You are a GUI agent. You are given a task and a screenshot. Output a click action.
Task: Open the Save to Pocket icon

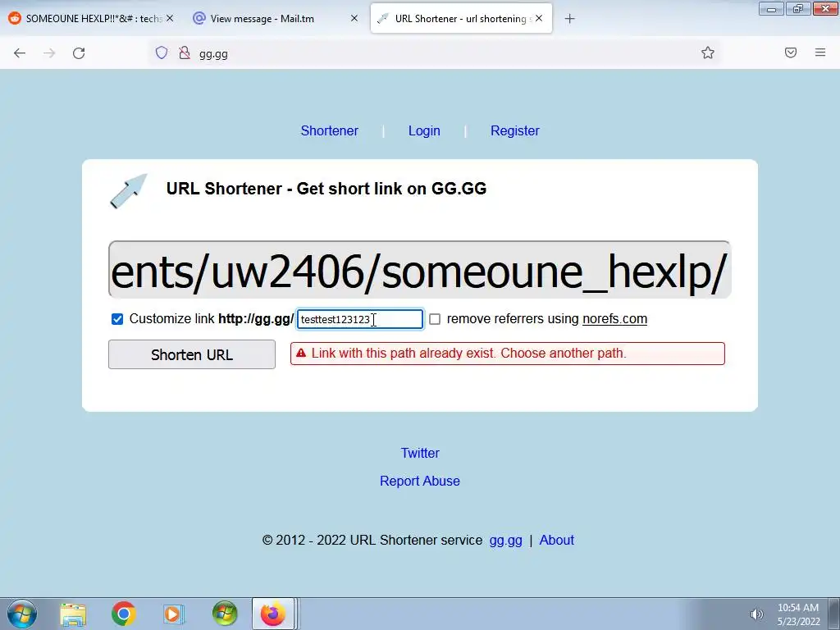tap(791, 52)
